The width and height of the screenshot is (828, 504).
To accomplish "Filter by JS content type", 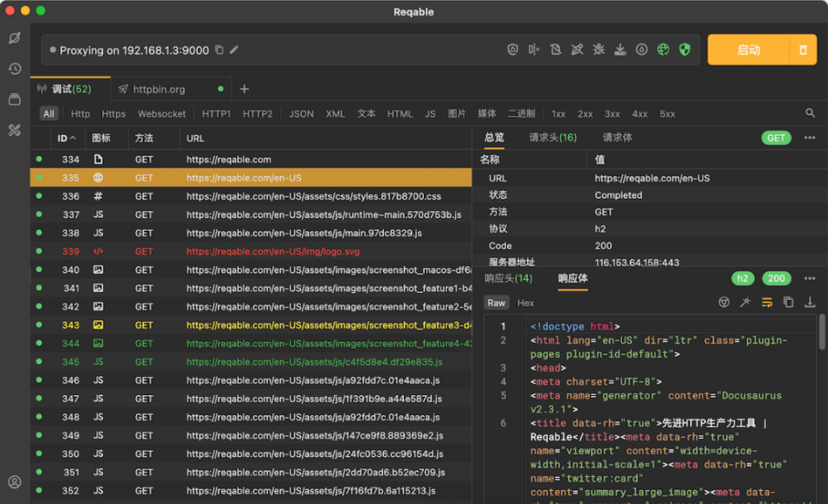I will tap(430, 114).
